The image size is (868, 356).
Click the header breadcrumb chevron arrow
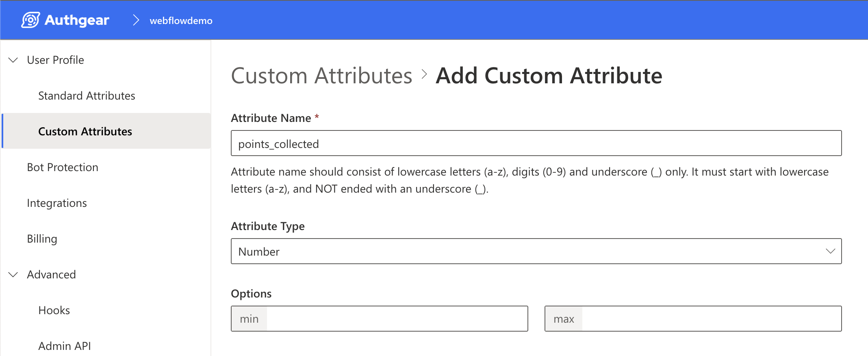136,20
